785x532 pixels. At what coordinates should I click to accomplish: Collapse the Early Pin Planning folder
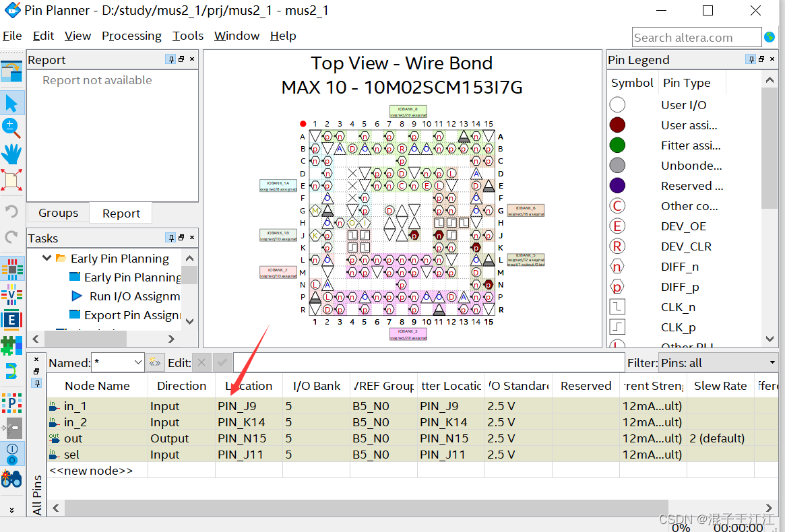pyautogui.click(x=47, y=258)
